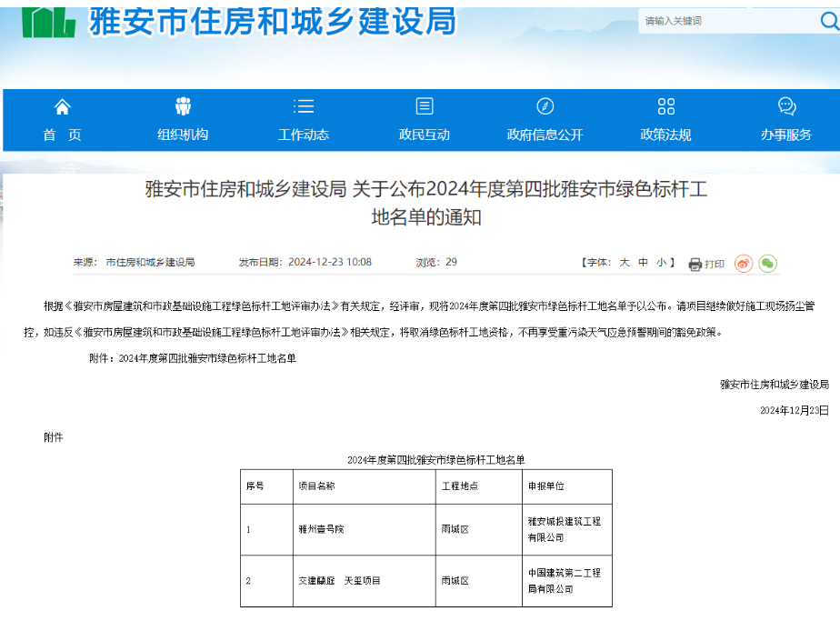Click the 组织机构 people icon
Viewport: 840px width, 621px height.
coord(183,106)
